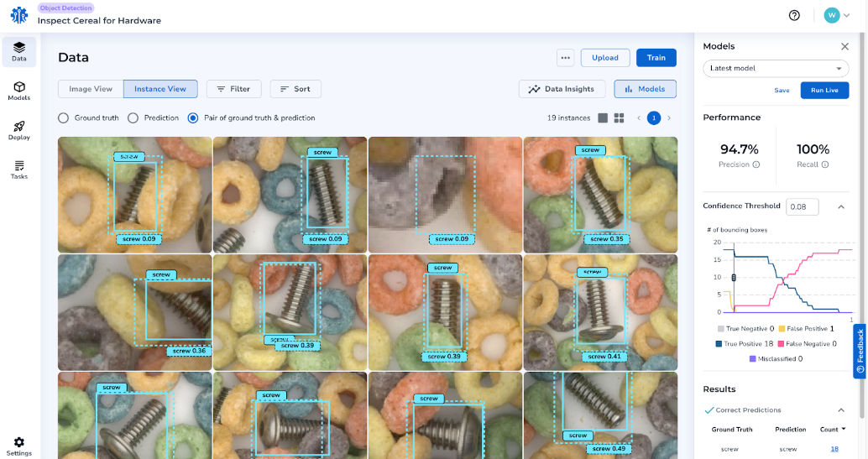Click the Confidence Threshold 0.08 field
Viewport: 868px width, 459px height.
(803, 206)
